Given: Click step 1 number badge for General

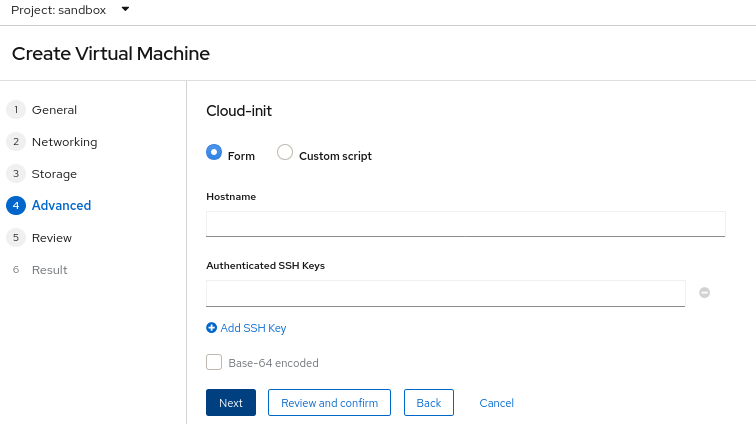Looking at the screenshot, I should tap(15, 110).
